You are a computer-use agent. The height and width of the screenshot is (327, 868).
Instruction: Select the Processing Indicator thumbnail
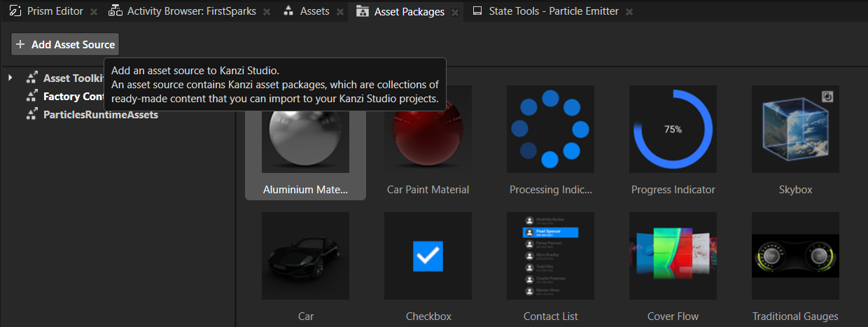[550, 130]
